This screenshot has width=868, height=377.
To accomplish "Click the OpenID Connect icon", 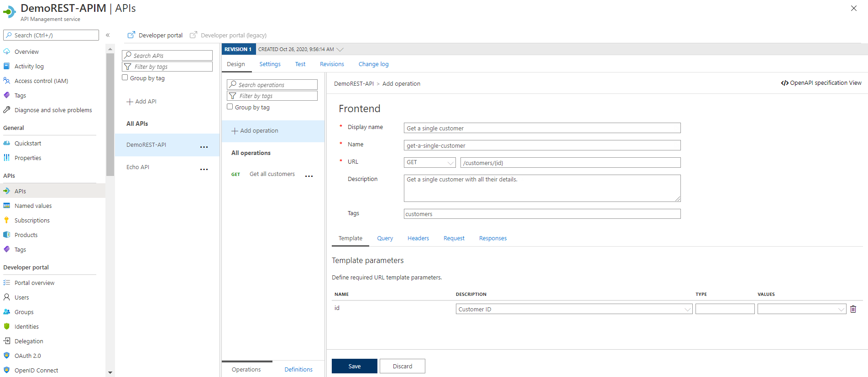I will pyautogui.click(x=7, y=370).
